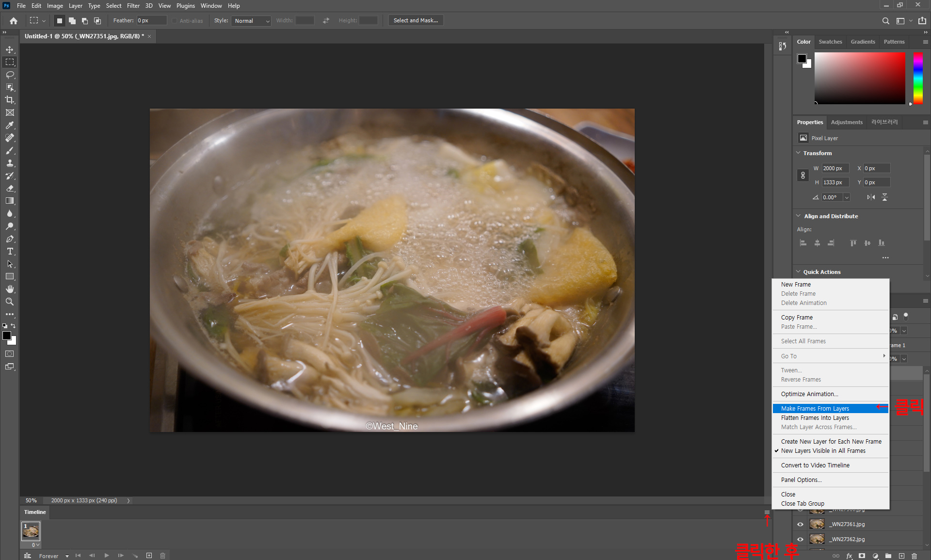This screenshot has width=931, height=560.
Task: Select frame 1 thumbnail in Timeline
Action: 31,531
